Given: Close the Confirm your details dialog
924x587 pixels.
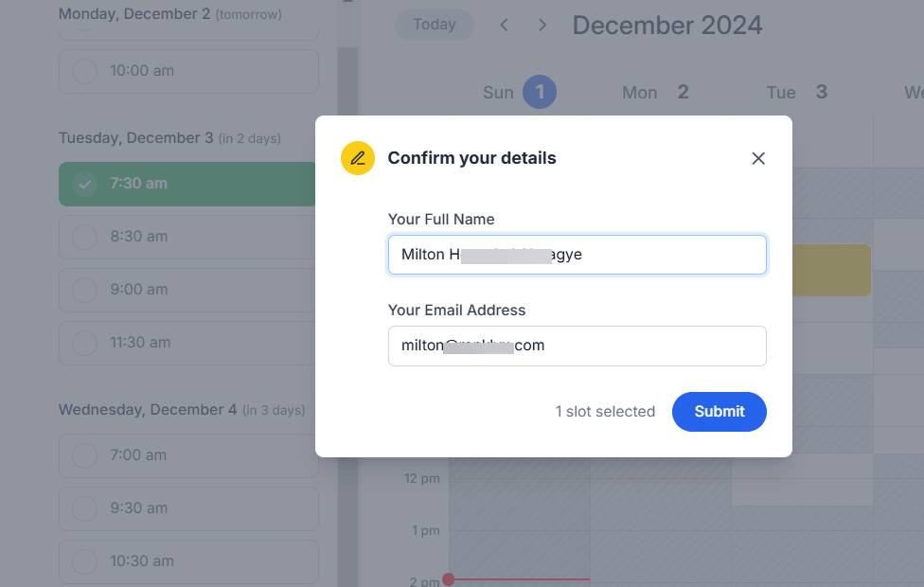Looking at the screenshot, I should (758, 158).
